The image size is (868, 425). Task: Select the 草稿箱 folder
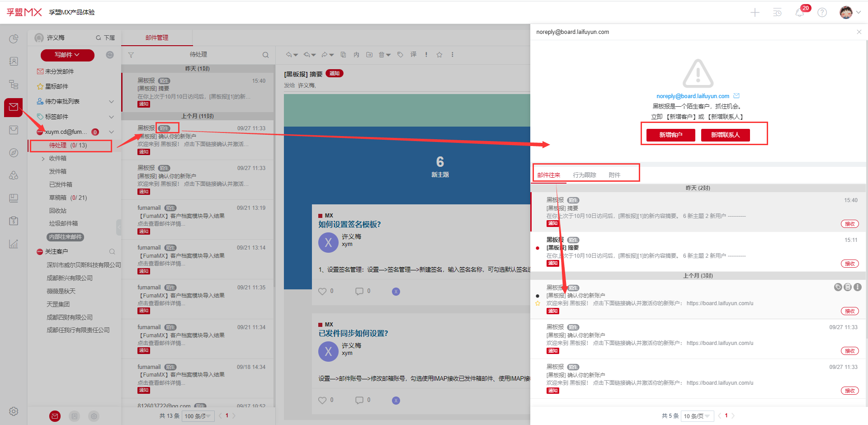58,198
